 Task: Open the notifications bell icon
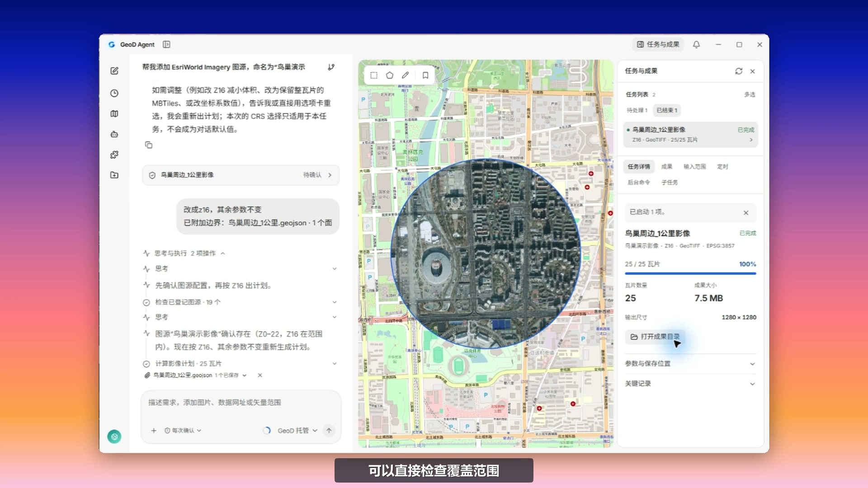(696, 44)
